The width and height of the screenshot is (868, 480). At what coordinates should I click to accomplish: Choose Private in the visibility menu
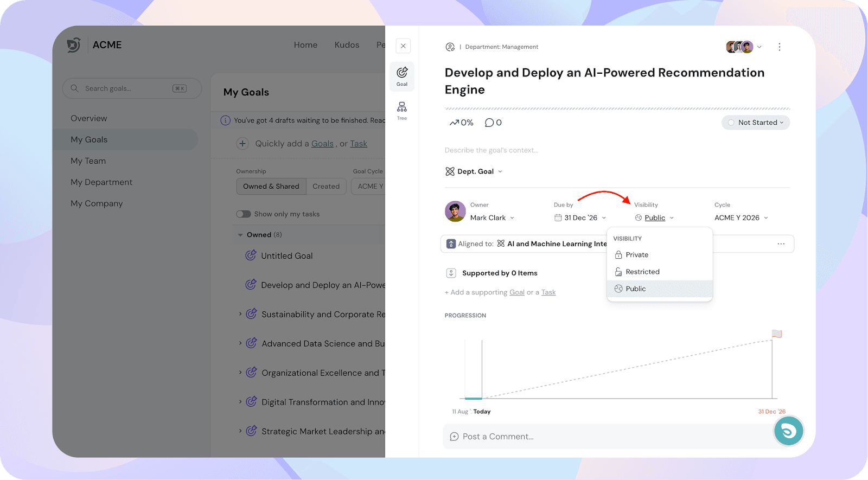[637, 255]
